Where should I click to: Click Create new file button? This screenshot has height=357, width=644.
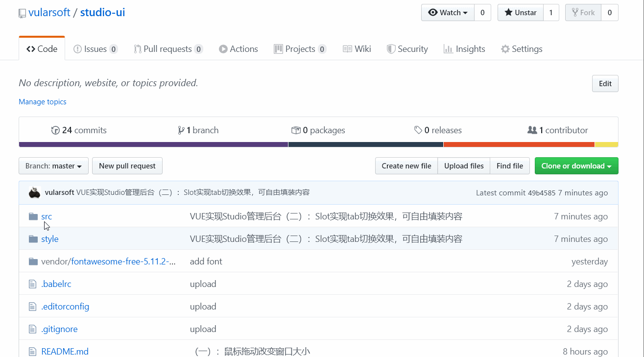(406, 166)
